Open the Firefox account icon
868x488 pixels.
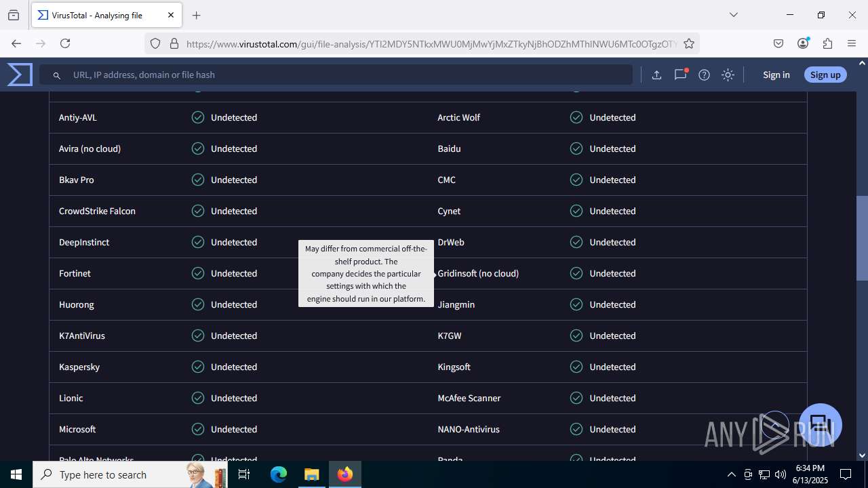coord(803,43)
